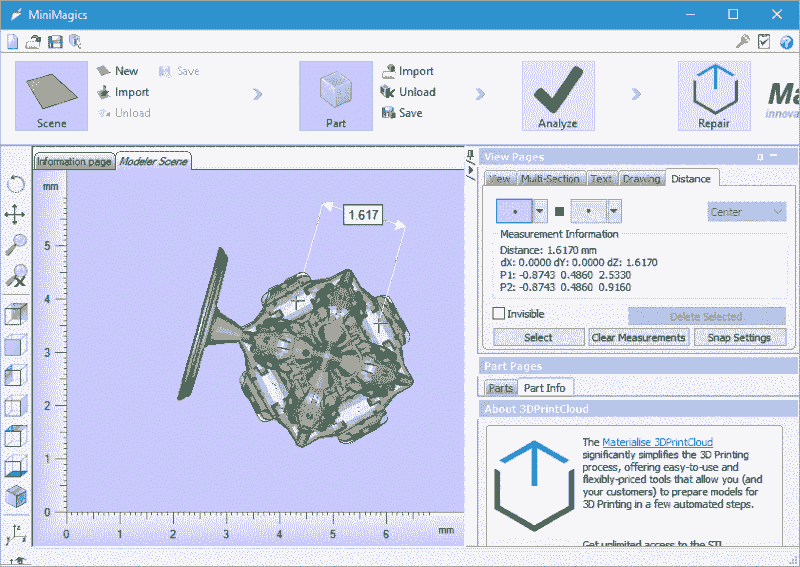The image size is (800, 567).
Task: Expand the side panel arrow toggle
Action: click(x=470, y=170)
